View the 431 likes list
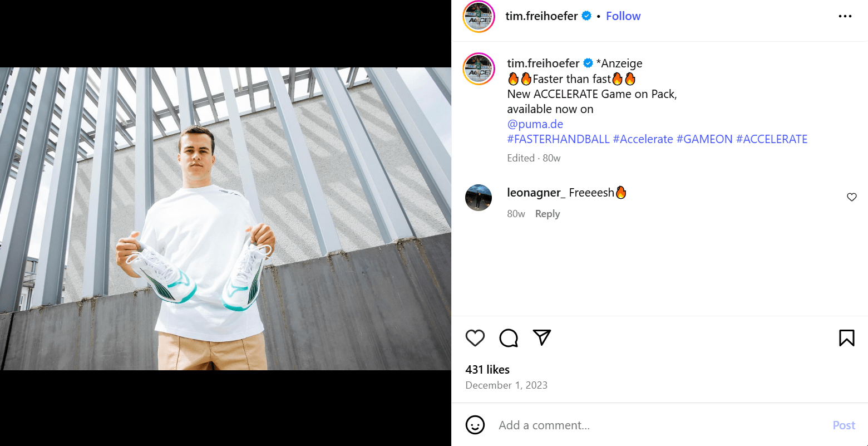Screen dimensions: 868x446 [487, 370]
